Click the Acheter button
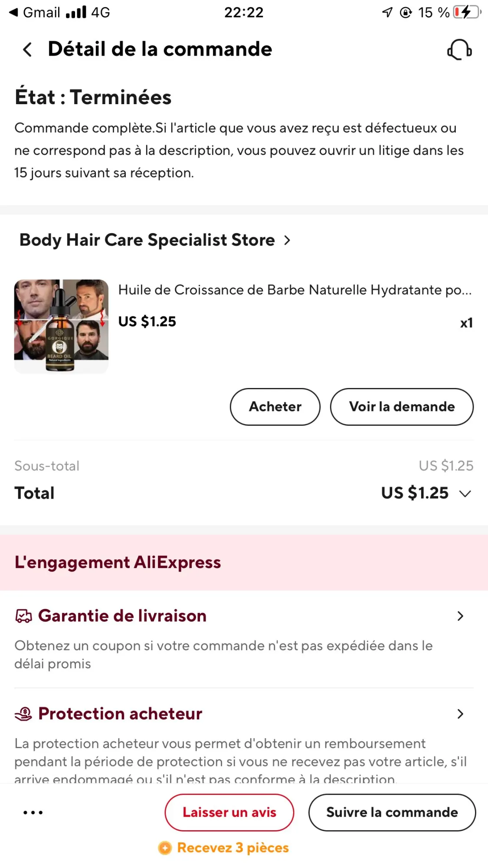The image size is (488, 868). 275,407
